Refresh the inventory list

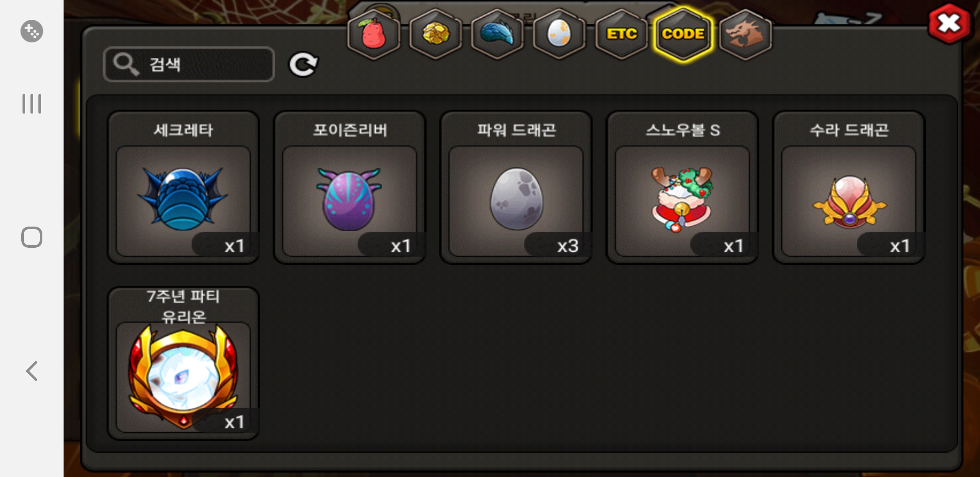click(303, 64)
